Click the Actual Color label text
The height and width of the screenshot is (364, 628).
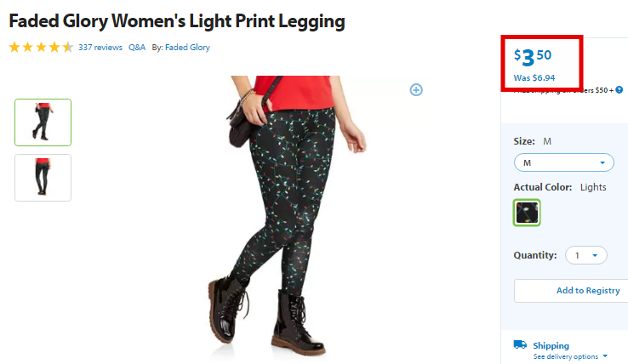point(543,187)
